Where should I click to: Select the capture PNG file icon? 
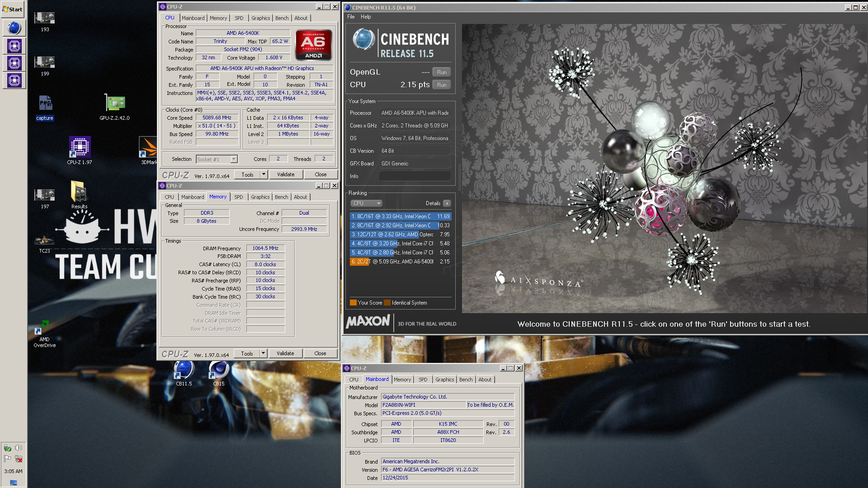point(45,108)
